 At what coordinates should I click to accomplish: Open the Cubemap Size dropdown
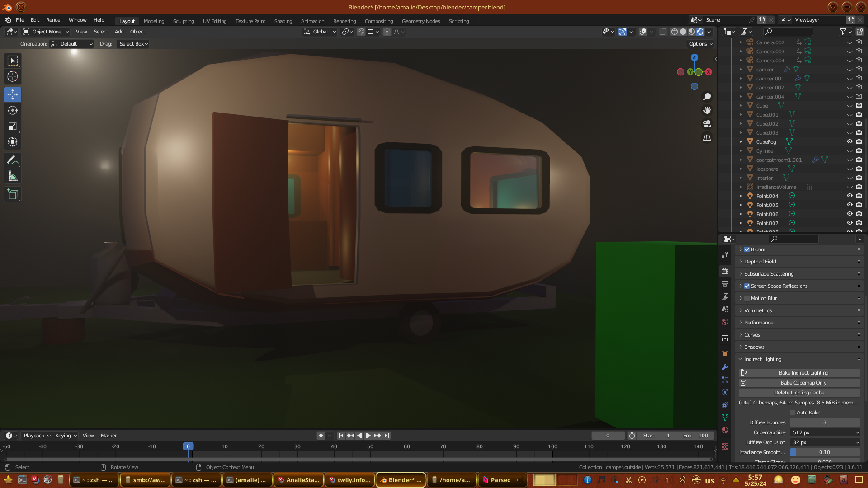(825, 432)
